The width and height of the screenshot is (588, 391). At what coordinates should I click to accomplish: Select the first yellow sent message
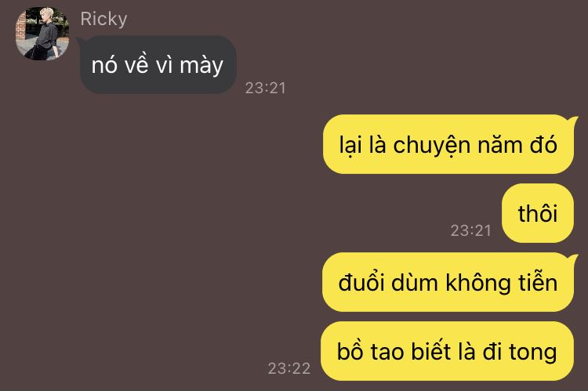click(x=448, y=144)
